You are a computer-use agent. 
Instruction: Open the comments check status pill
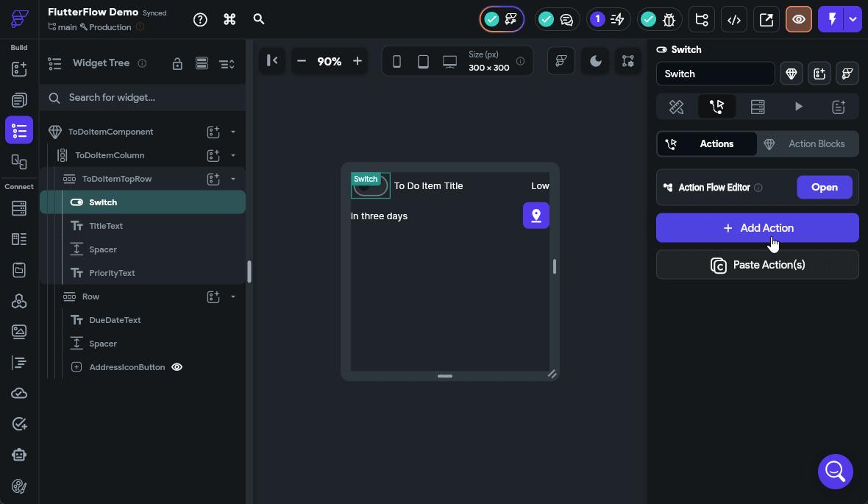pos(557,19)
